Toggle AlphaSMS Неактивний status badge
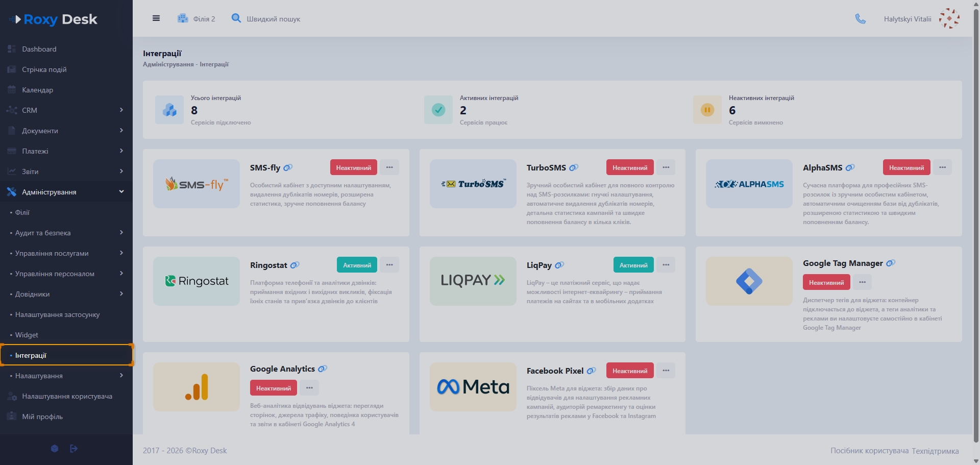980x465 pixels. click(906, 167)
